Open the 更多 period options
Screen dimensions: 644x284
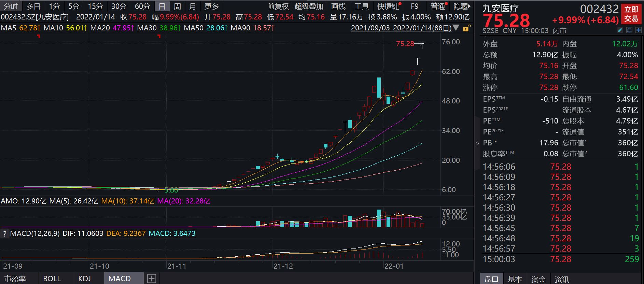click(x=212, y=6)
